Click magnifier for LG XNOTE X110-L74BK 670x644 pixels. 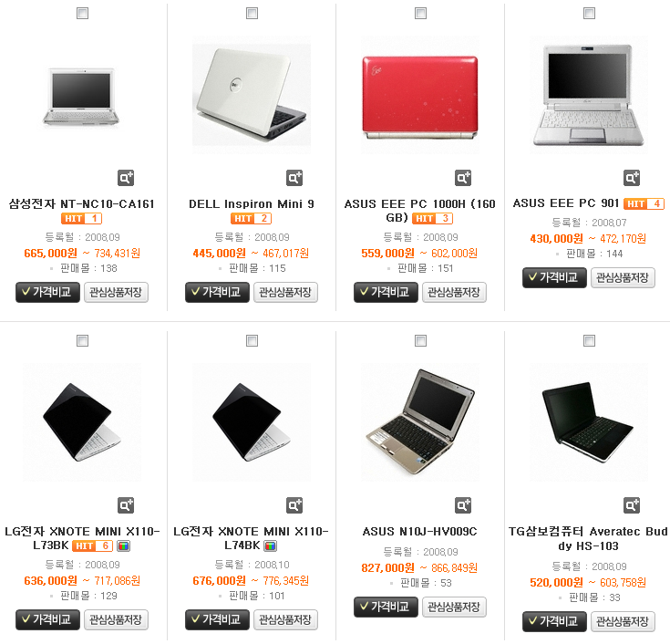294,505
